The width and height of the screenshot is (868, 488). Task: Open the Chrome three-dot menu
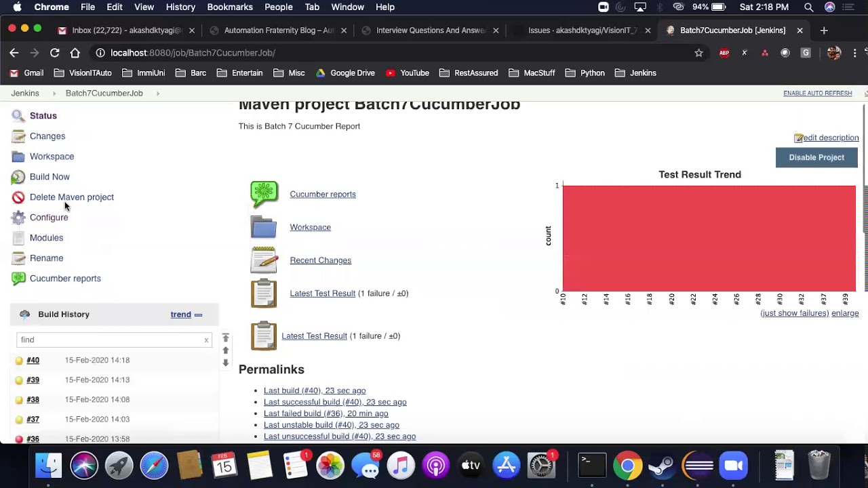[x=855, y=53]
